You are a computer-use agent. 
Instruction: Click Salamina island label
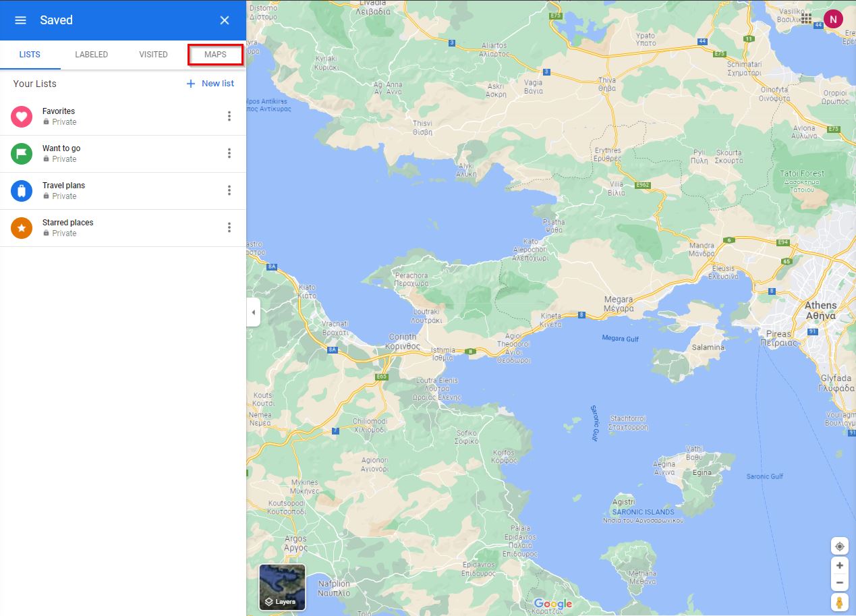pos(708,347)
